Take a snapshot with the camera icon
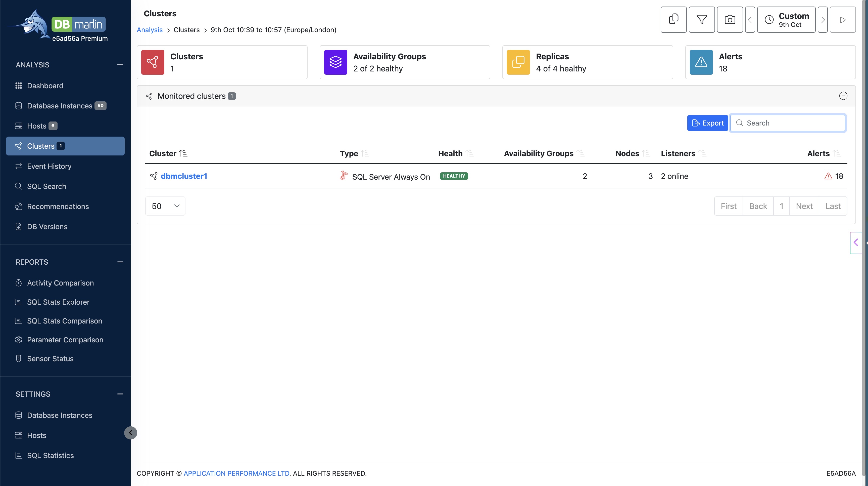 pyautogui.click(x=730, y=20)
